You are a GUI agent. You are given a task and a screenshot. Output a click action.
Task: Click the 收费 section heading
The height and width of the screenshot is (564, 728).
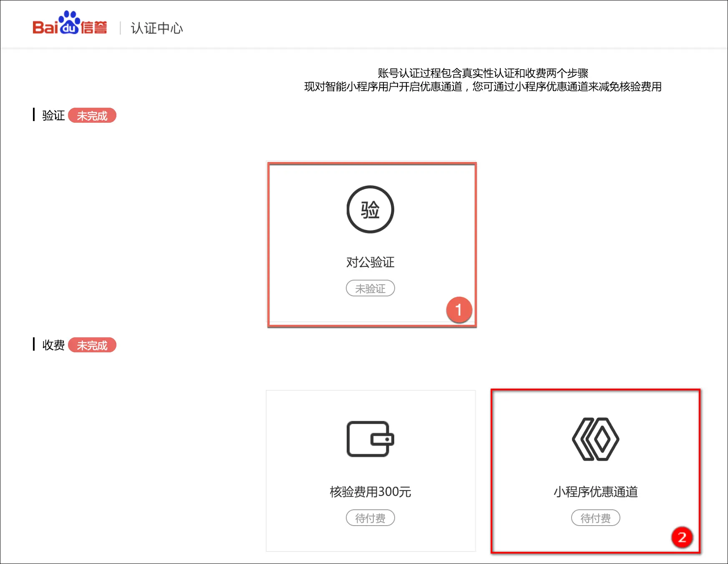click(x=53, y=345)
